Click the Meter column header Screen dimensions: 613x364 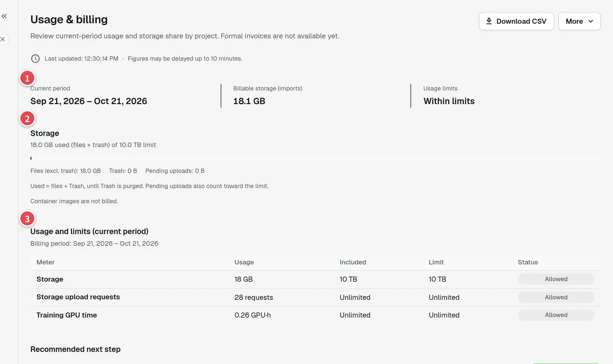46,262
